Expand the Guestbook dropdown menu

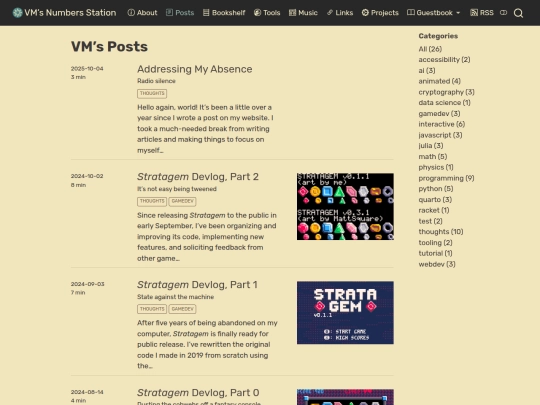(x=434, y=13)
